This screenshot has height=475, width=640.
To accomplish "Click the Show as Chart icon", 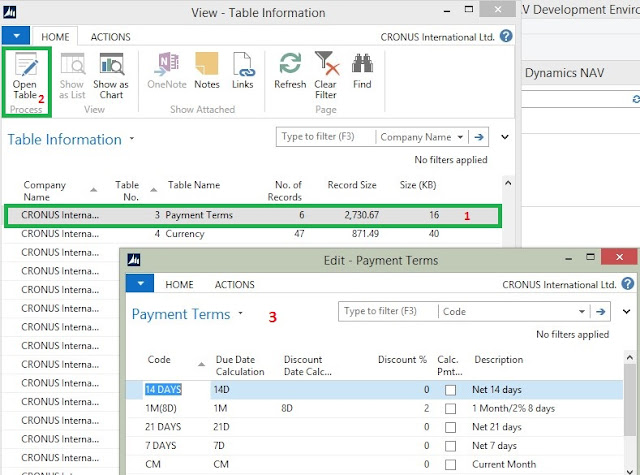I will click(111, 65).
